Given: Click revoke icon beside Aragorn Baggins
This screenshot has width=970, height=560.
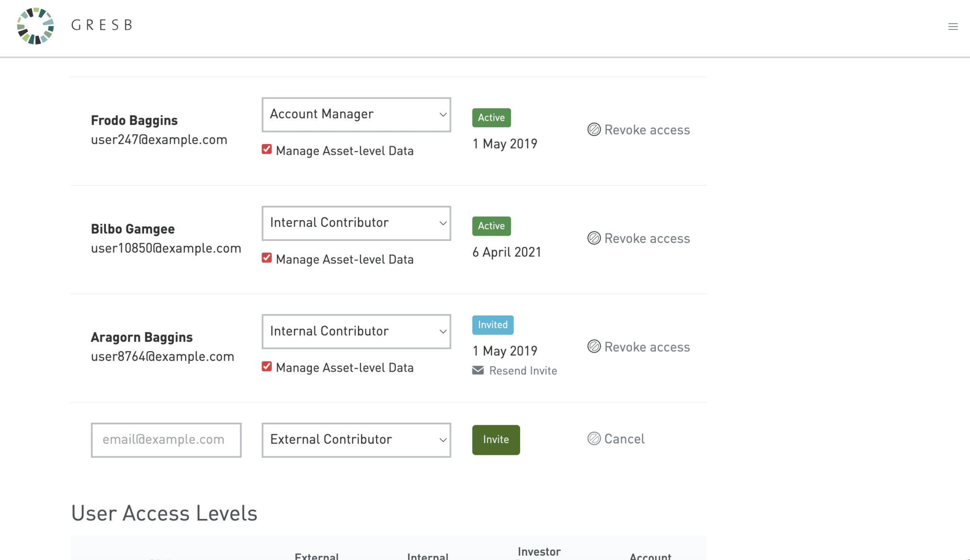Looking at the screenshot, I should coord(594,347).
